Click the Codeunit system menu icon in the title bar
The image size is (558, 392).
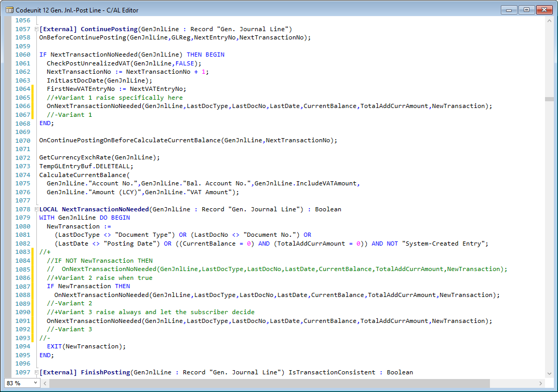pyautogui.click(x=10, y=10)
